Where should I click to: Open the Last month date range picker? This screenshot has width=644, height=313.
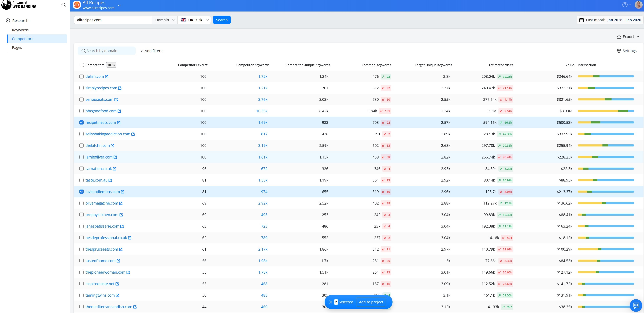tap(610, 20)
